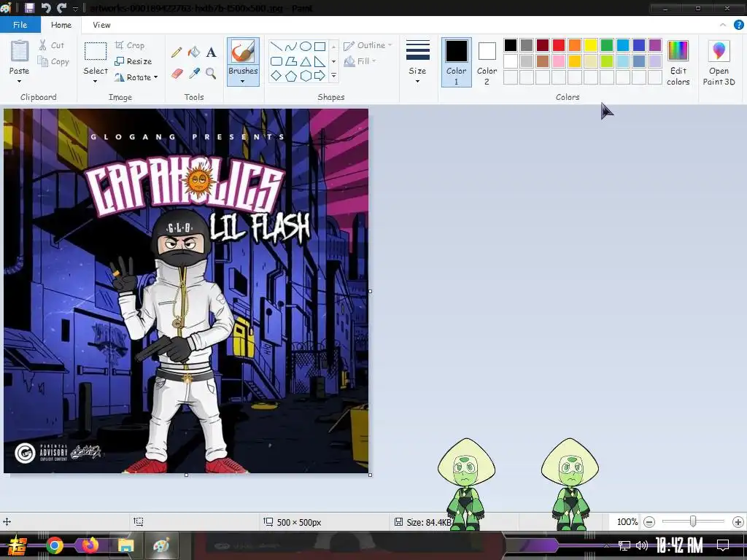Click the Copy button

coord(54,61)
